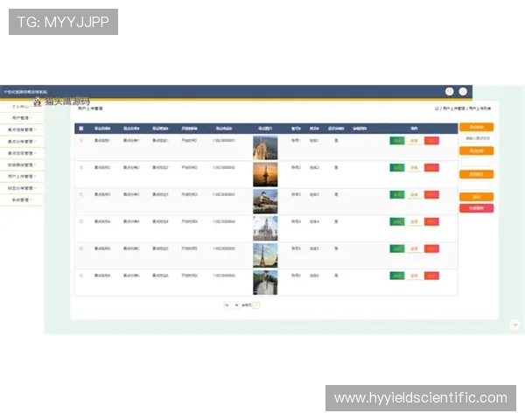Open the 用户上传管理 sidebar menu item
This screenshot has height=420, width=525.
(x=22, y=176)
